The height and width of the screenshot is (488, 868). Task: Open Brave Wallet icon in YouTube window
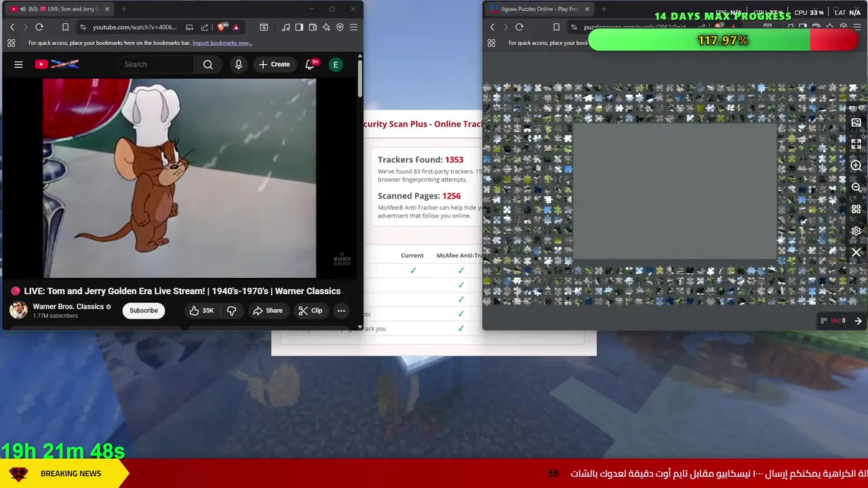(313, 27)
